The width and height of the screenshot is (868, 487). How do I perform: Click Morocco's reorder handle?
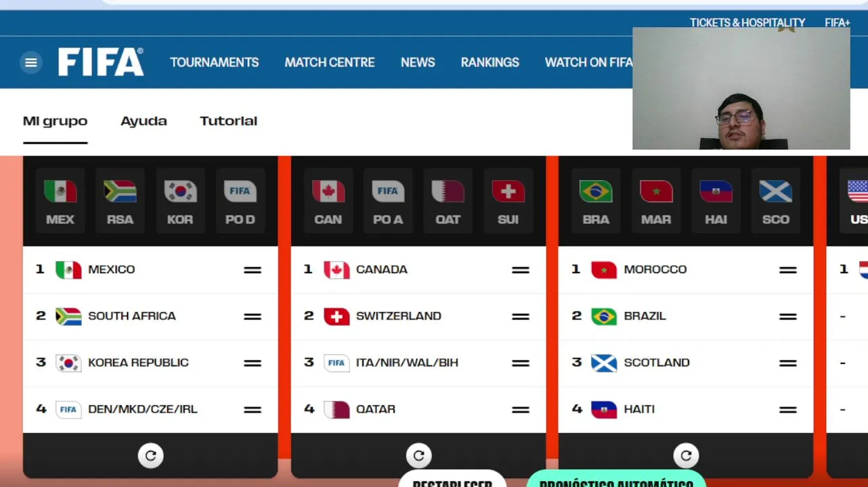click(788, 270)
